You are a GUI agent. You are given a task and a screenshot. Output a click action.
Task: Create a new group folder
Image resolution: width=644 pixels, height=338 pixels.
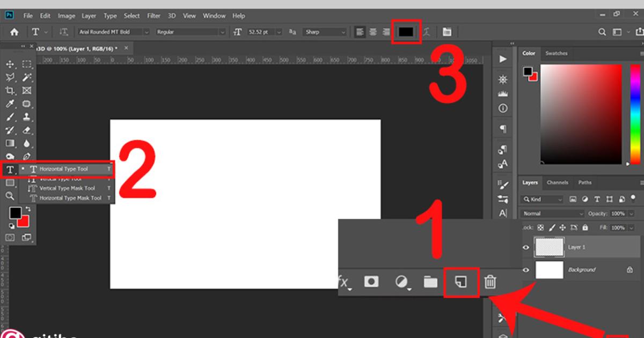coord(430,282)
